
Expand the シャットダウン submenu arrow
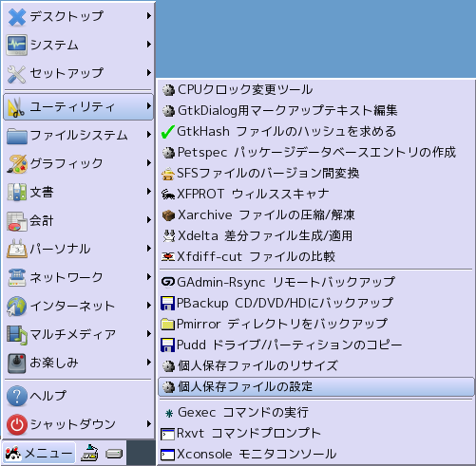click(x=149, y=423)
